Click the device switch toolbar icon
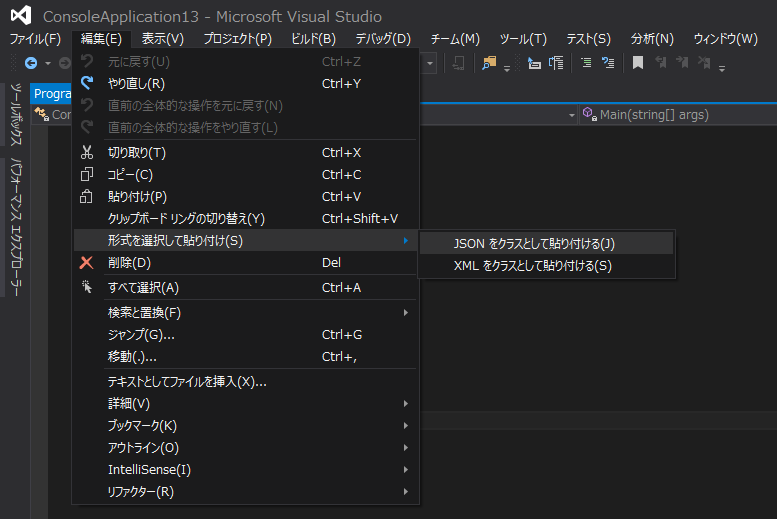This screenshot has width=777, height=519. [x=458, y=63]
